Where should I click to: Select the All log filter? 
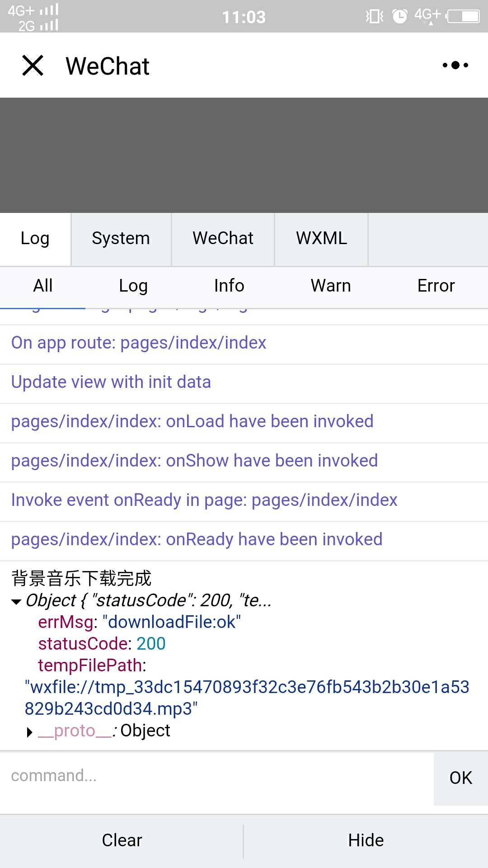click(x=43, y=286)
